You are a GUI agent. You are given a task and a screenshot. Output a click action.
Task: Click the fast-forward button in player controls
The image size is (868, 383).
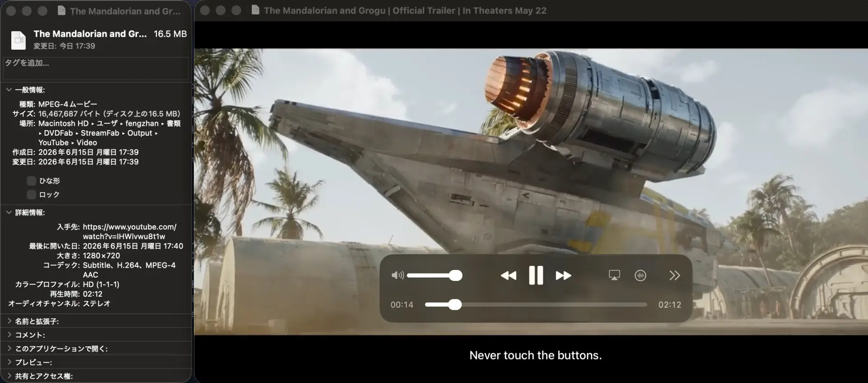(x=563, y=275)
